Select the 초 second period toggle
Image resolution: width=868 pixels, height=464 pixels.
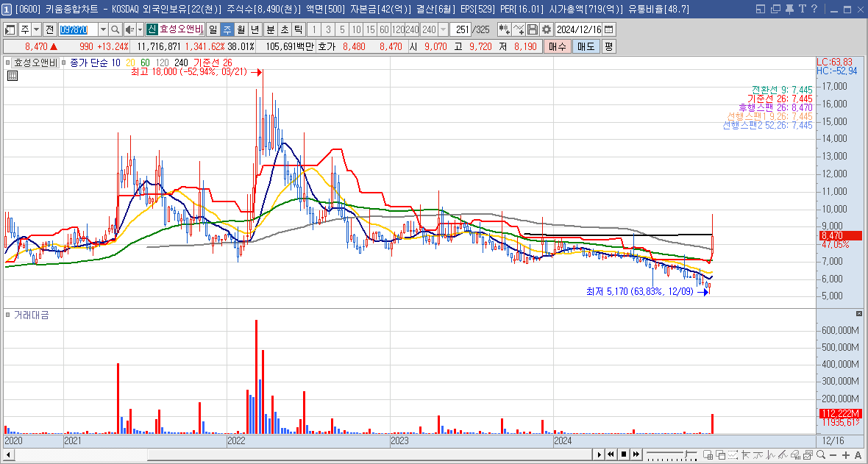[284, 29]
